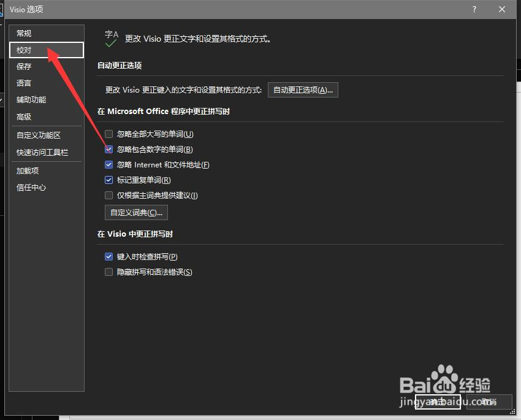Screen dimensions: 521x420
Task: Open 自定义词典(C)... dialog
Action: tap(136, 212)
